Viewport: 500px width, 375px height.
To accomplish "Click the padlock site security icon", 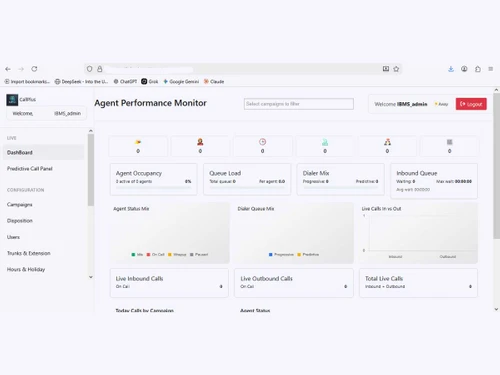I will 100,69.
